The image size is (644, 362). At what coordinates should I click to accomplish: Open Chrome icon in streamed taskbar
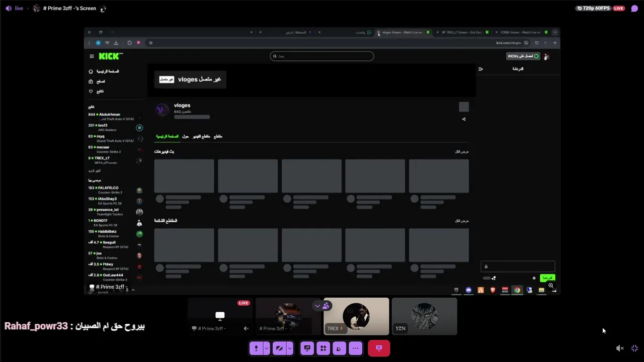(517, 290)
